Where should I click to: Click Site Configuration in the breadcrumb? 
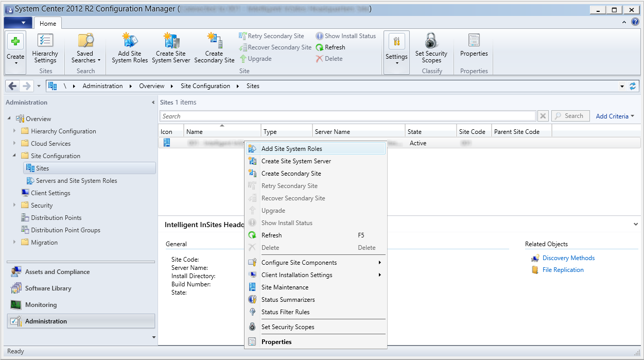click(x=205, y=86)
